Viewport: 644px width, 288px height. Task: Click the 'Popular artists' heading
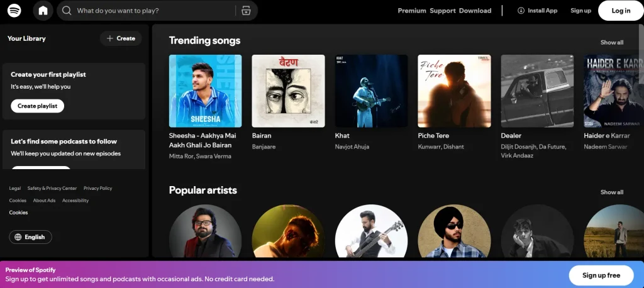pyautogui.click(x=203, y=191)
